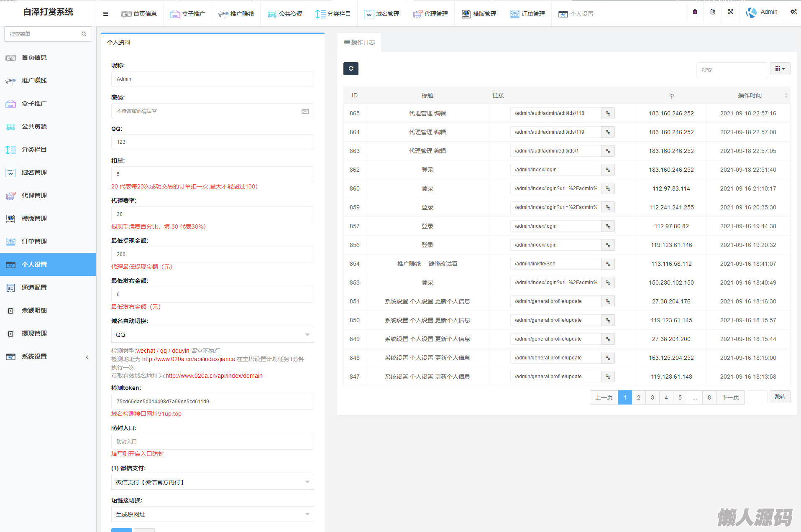Click the trash icon in top bar

695,12
